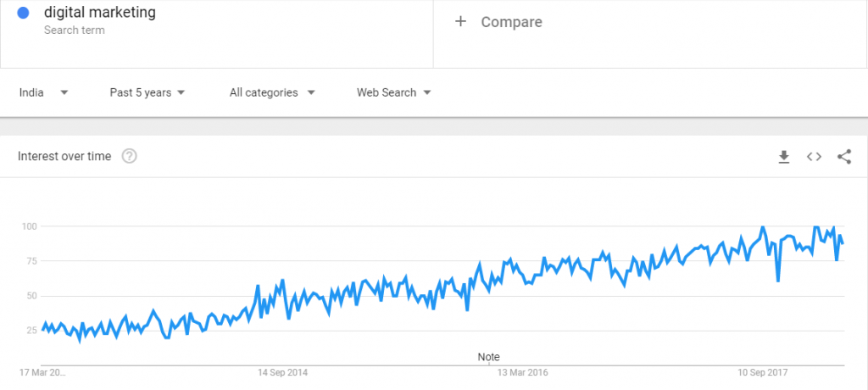
Task: Click the 14 Sep 2014 axis label
Action: click(282, 372)
